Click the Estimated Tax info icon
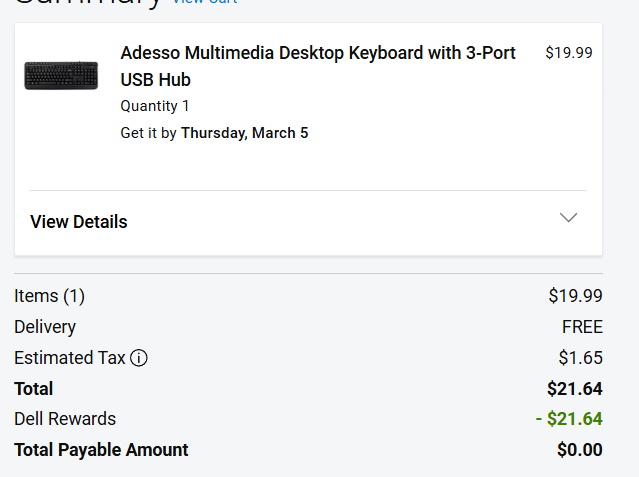Screen dimensions: 639x477 139,358
